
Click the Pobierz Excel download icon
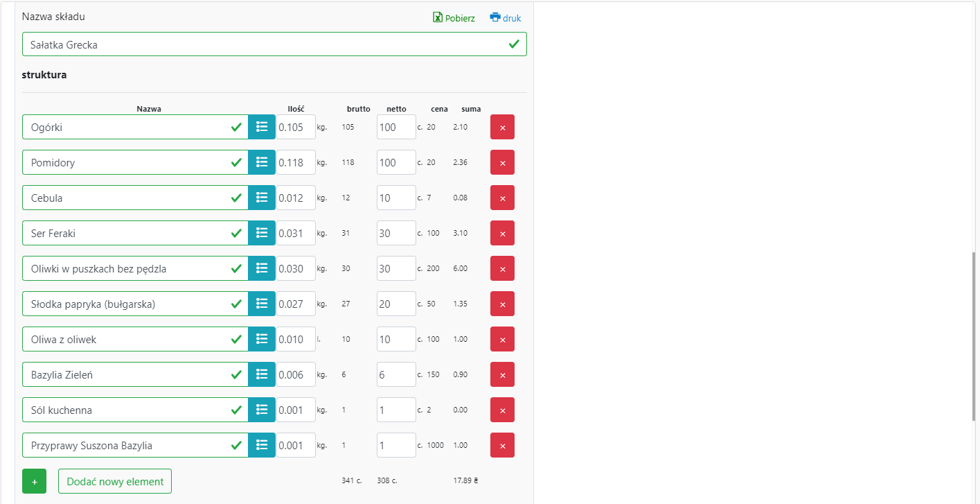(x=438, y=17)
